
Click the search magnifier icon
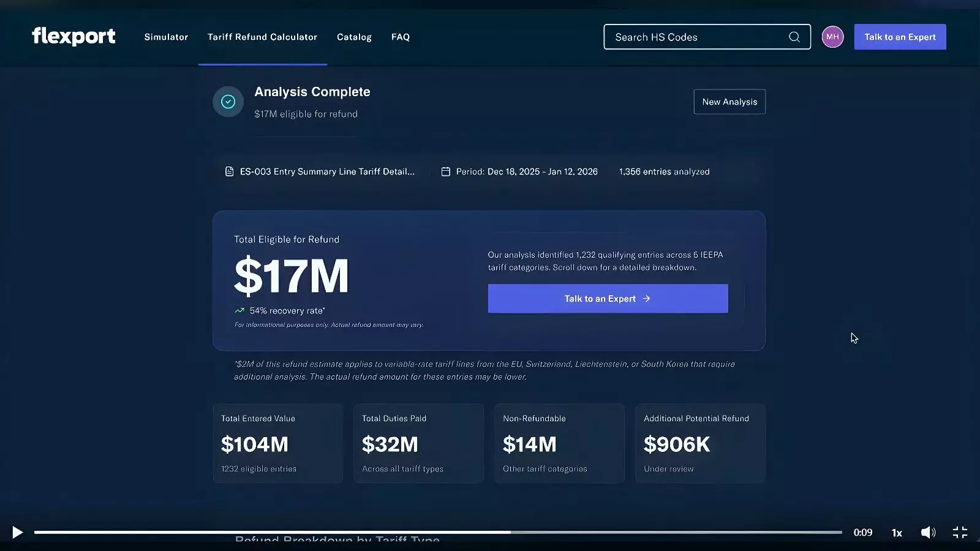(794, 37)
